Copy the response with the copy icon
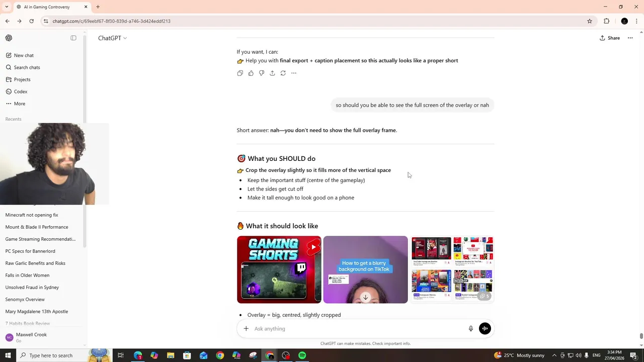Screen dimensions: 644x362 click(x=240, y=73)
